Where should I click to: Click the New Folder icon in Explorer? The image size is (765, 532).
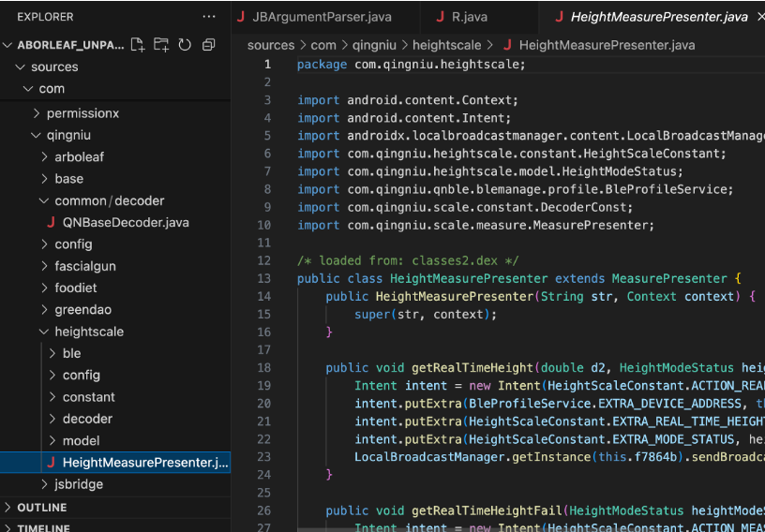pos(161,45)
